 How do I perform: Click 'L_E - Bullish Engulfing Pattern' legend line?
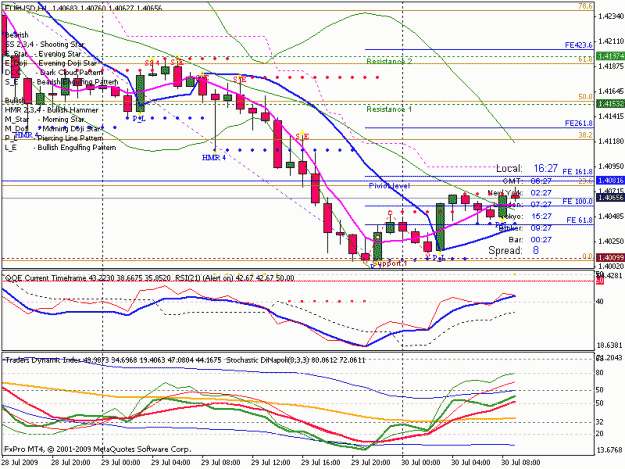61,147
